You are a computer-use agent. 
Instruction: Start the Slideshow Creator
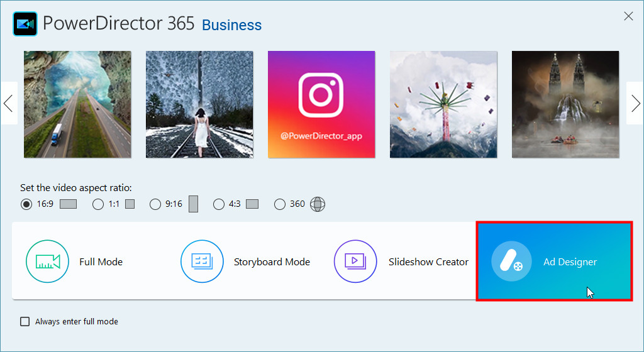click(x=401, y=261)
